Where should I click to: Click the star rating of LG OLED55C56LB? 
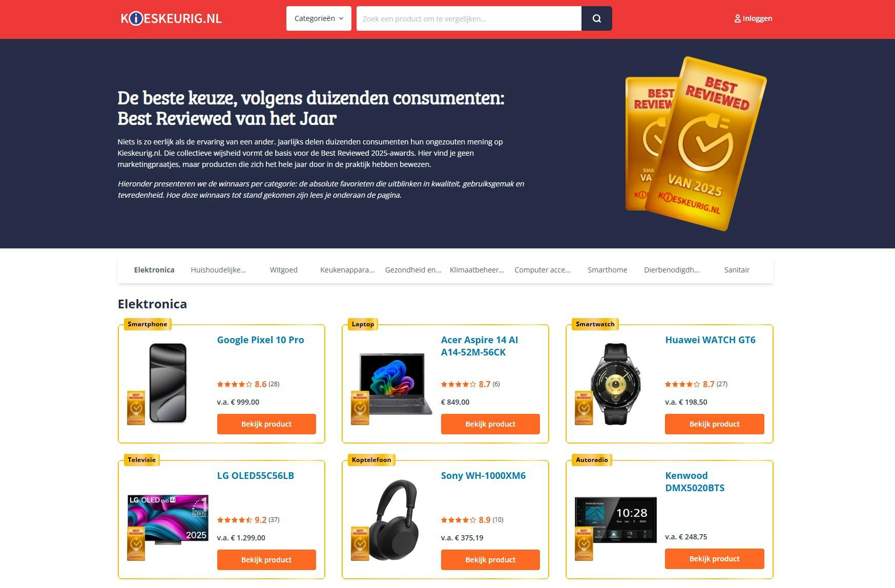[234, 520]
